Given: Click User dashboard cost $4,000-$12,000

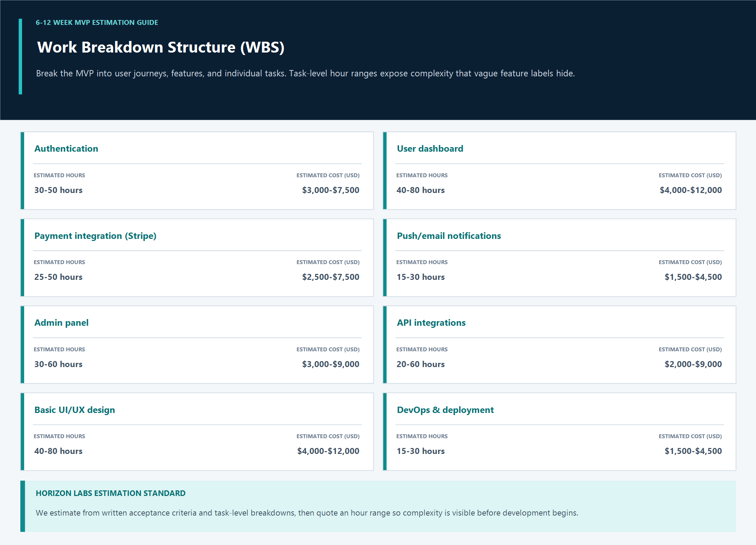Looking at the screenshot, I should [x=691, y=190].
